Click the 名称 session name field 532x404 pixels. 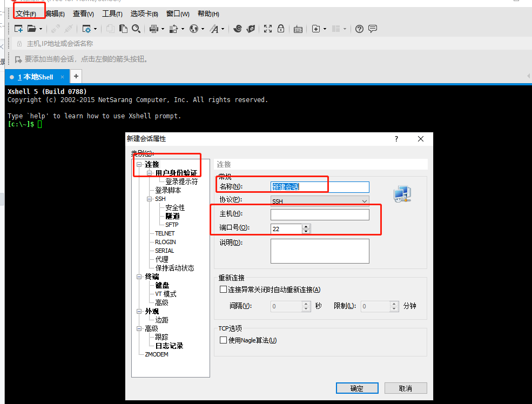coord(320,187)
